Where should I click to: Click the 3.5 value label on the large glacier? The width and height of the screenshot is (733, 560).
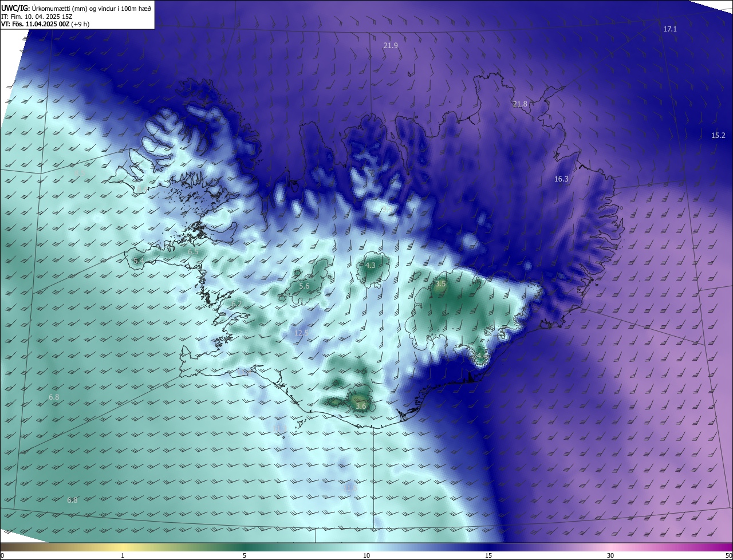[440, 284]
